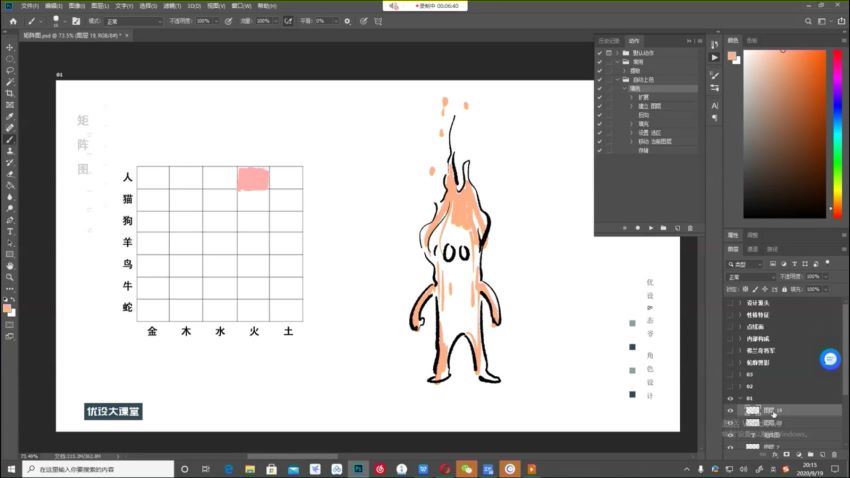Viewport: 850px width, 478px height.
Task: Open Photoshop from Windows taskbar
Action: pos(357,468)
